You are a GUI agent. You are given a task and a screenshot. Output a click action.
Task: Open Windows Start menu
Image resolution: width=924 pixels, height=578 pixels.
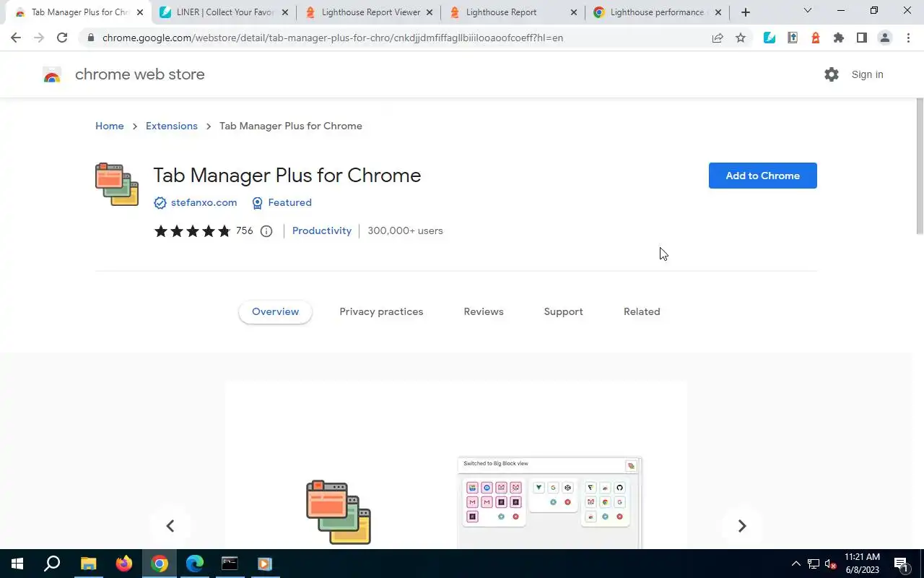(x=17, y=564)
